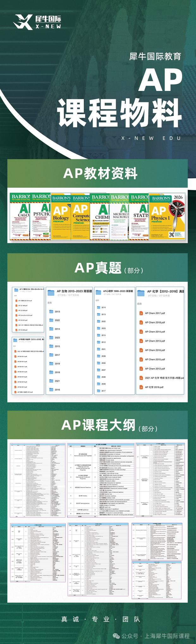Open the top-left syllabus table thumbnail
The image size is (196, 644).
37,480
